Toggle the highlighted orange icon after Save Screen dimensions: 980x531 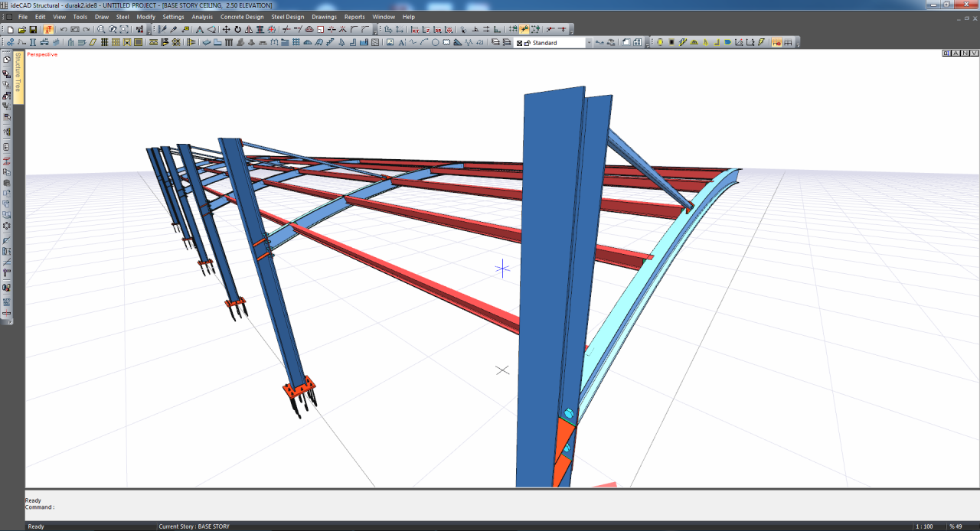point(49,29)
